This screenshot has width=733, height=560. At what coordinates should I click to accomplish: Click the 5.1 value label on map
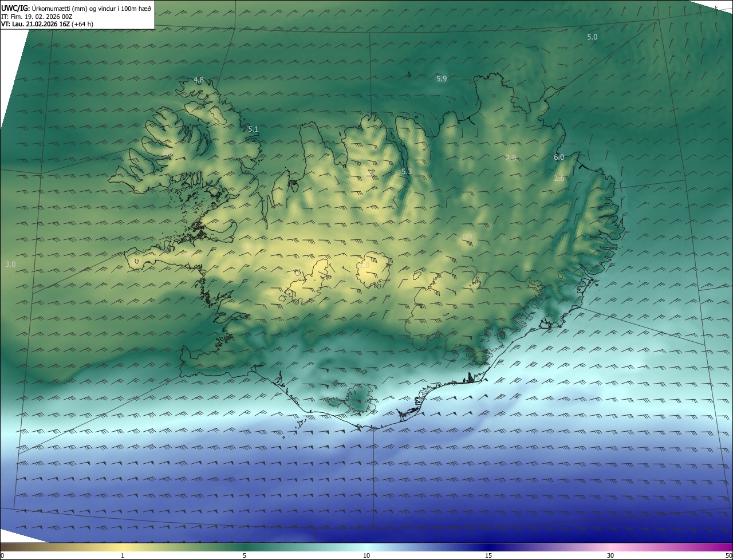[253, 129]
